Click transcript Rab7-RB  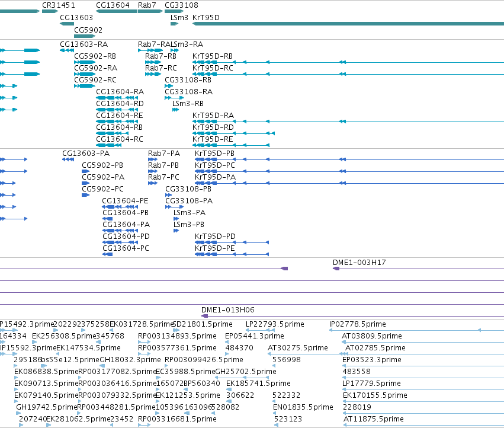160,56
